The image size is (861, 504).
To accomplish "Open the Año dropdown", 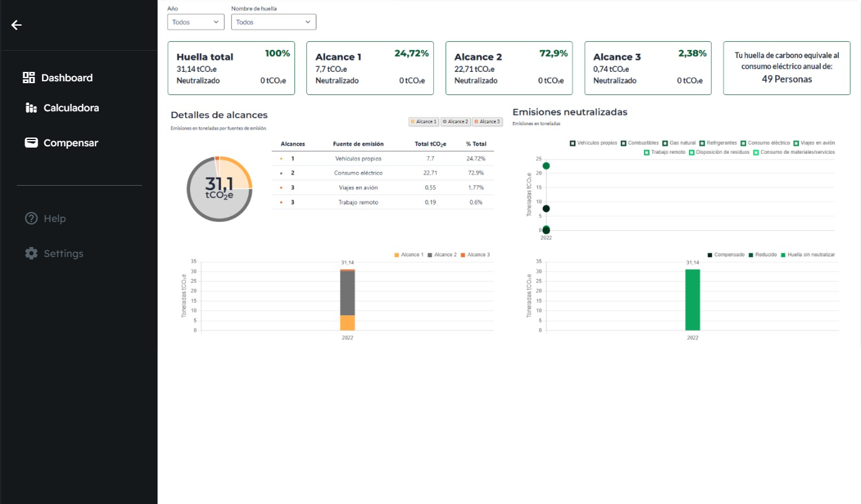I will pyautogui.click(x=196, y=22).
